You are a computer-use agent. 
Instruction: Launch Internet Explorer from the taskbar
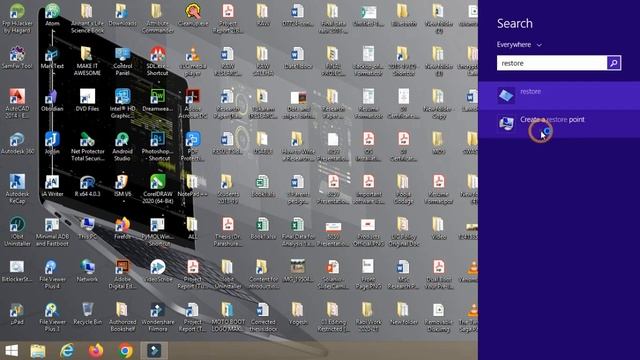click(67, 351)
